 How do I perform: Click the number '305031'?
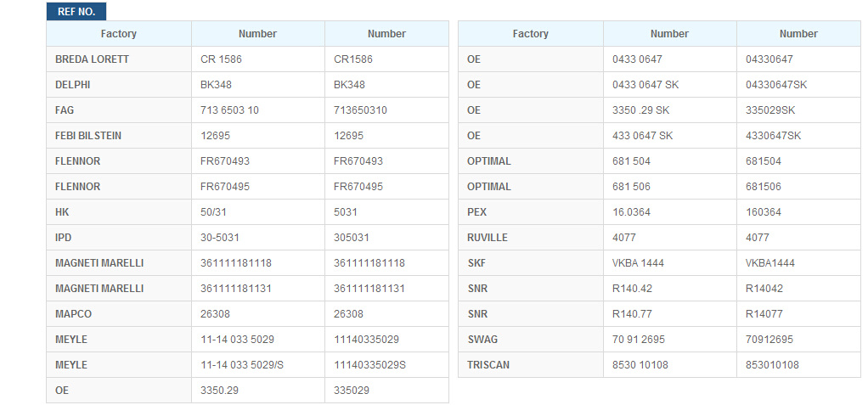[352, 238]
